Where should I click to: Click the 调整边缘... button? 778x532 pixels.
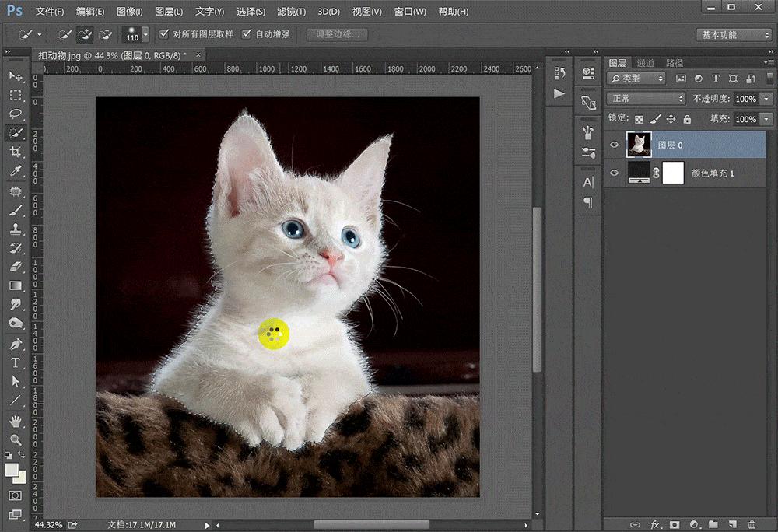click(337, 35)
